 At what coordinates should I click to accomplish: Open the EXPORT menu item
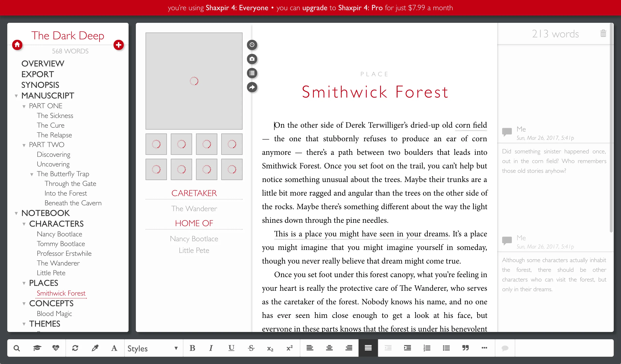coord(37,74)
